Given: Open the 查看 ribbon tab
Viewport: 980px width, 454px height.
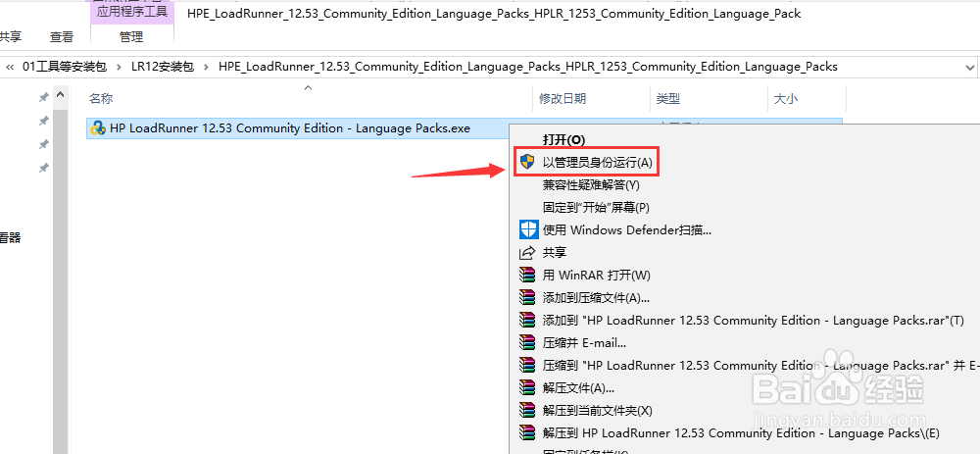Looking at the screenshot, I should tap(61, 37).
